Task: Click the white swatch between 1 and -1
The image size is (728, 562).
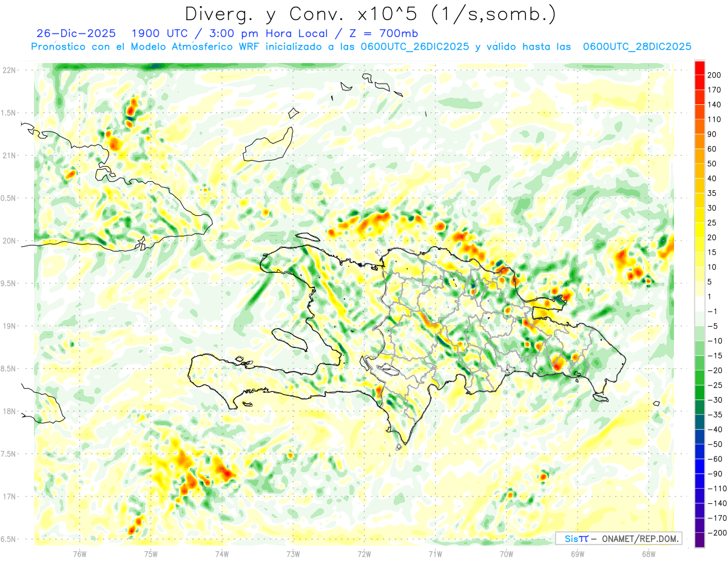Action: pos(700,304)
